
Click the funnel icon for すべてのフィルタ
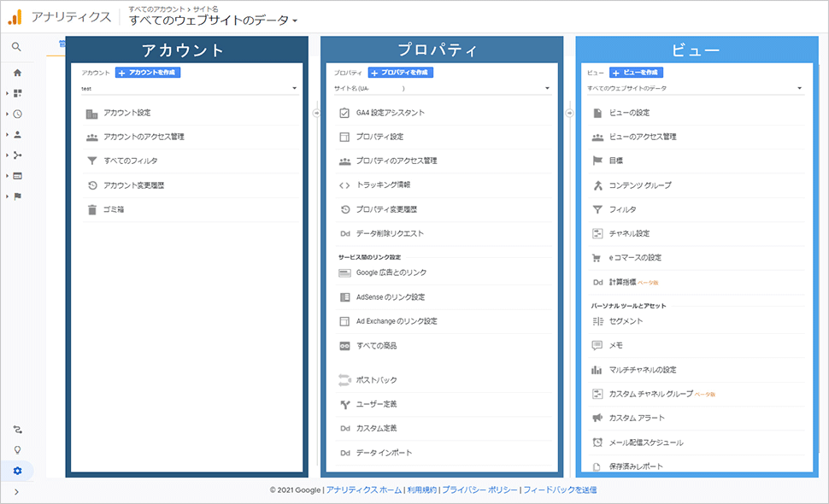coord(92,161)
